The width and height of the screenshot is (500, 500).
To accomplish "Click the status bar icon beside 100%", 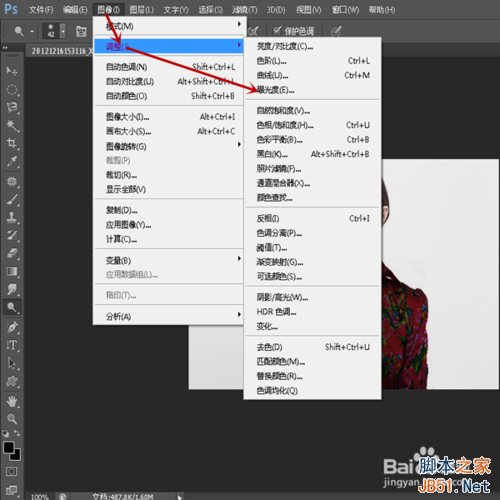I will pos(63,496).
